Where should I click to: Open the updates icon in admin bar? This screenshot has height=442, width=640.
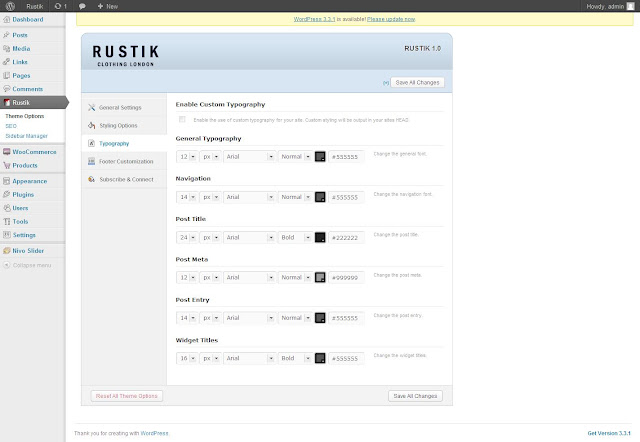(58, 6)
